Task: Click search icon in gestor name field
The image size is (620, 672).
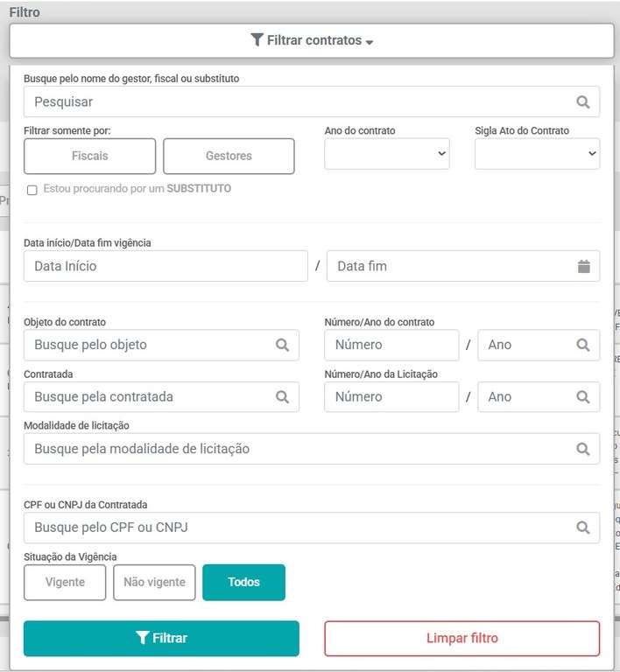Action: [583, 101]
